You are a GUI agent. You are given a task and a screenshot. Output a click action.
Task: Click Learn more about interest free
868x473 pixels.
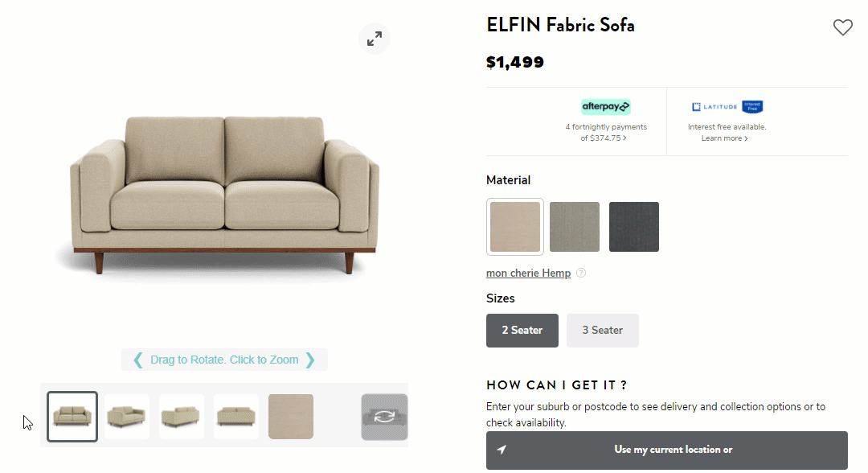point(724,138)
